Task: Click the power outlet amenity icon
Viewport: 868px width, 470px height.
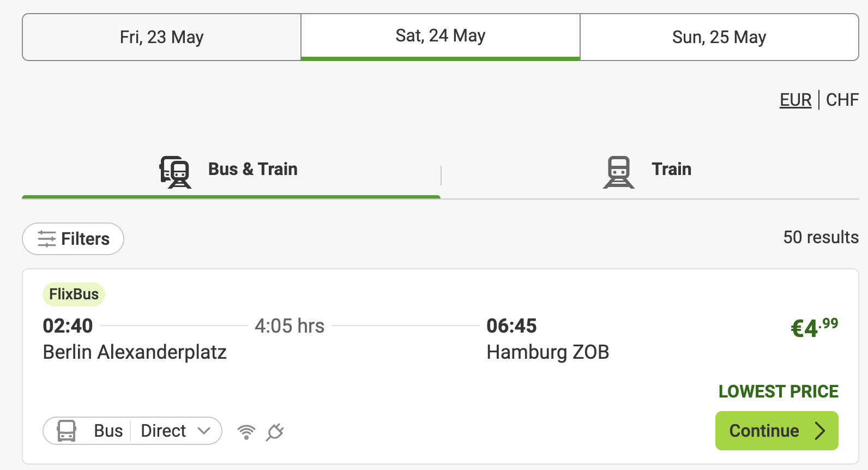Action: coord(275,432)
